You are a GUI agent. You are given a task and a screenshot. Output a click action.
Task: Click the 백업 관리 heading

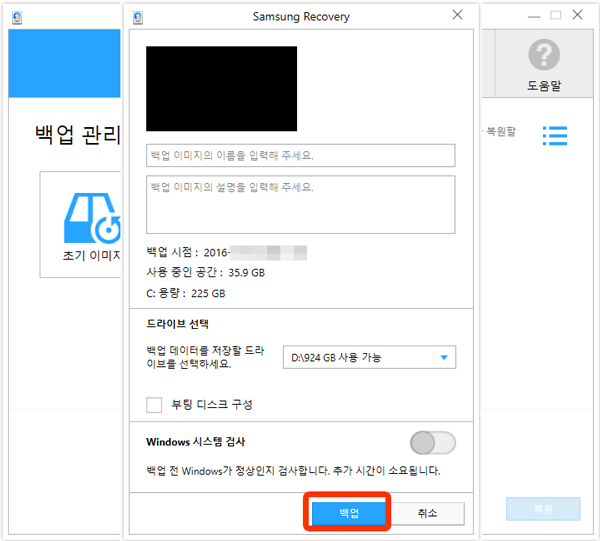coord(78,135)
